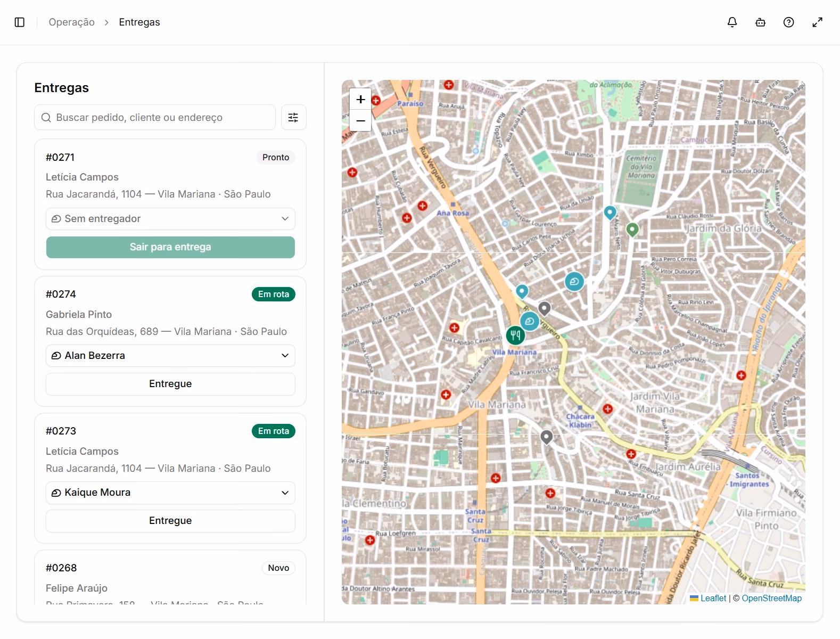Zoom in on the map
840x639 pixels.
tap(360, 100)
